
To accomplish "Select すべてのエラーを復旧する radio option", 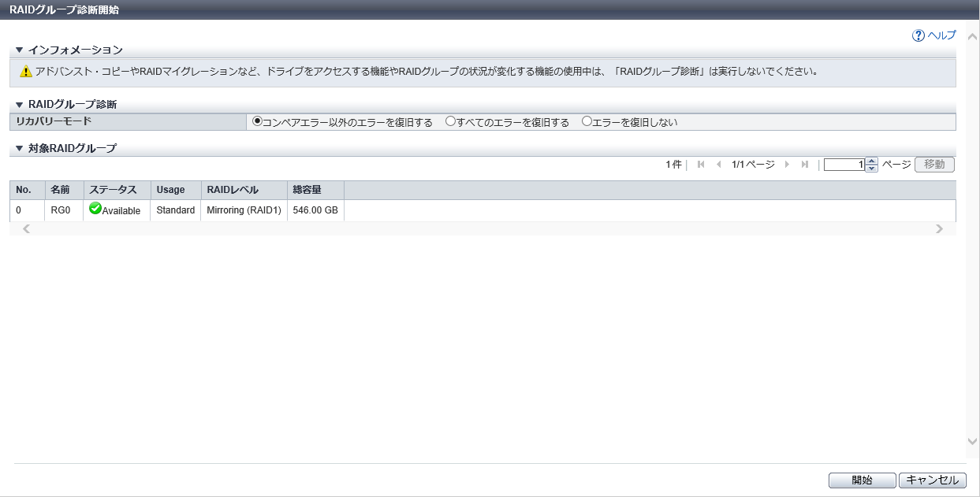I will [451, 121].
